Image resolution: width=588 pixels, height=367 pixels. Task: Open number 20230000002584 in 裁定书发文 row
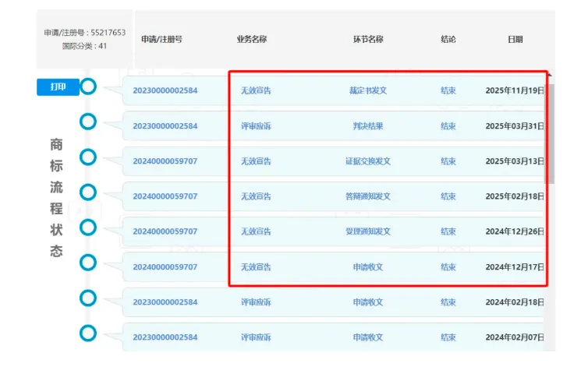click(165, 90)
